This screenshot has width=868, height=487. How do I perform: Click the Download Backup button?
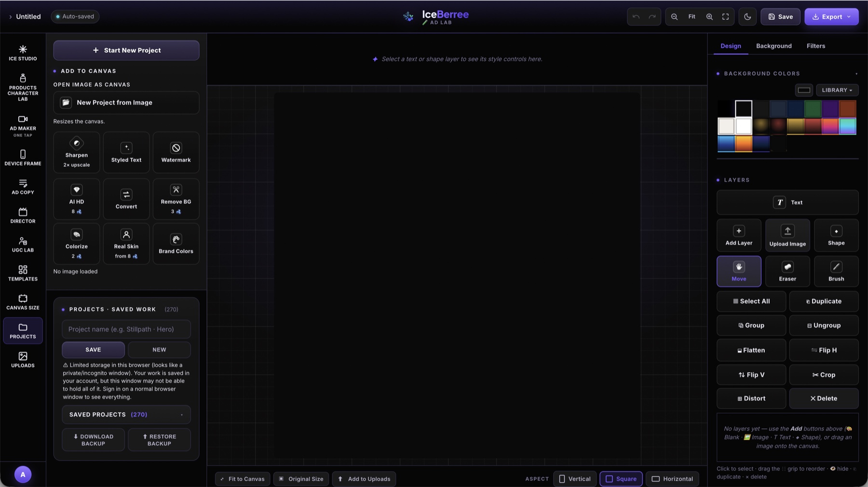point(93,440)
